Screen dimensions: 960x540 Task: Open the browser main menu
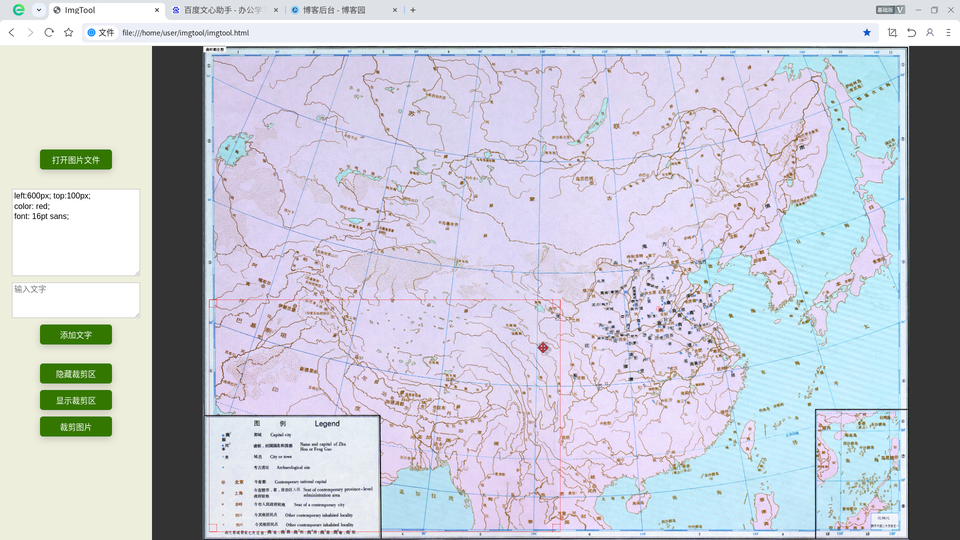click(x=948, y=32)
